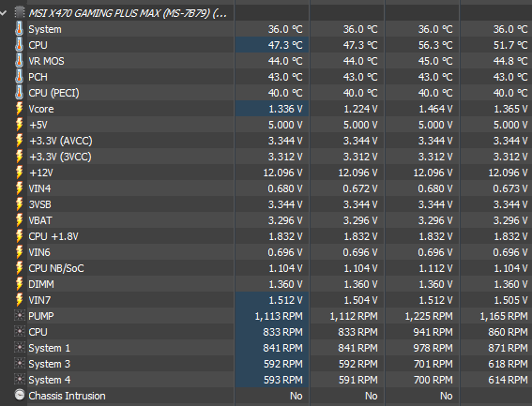Select the +5V sensor label
Image resolution: width=532 pixels, height=406 pixels.
[x=38, y=125]
